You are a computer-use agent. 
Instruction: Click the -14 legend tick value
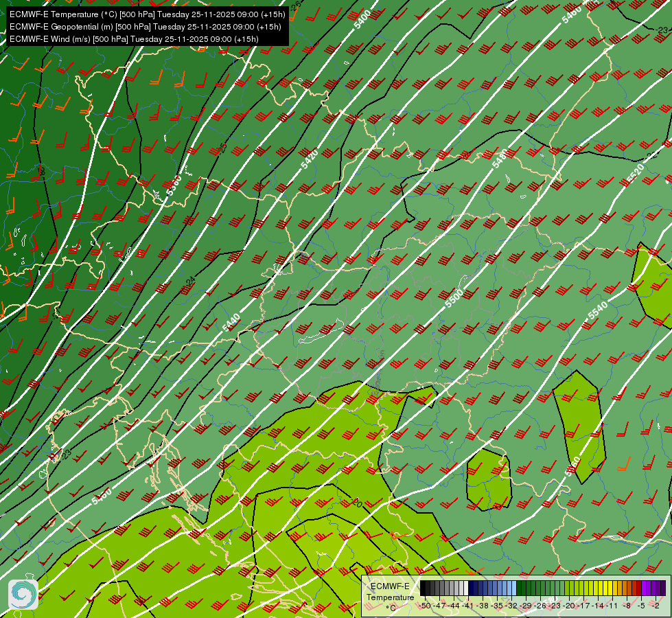[x=597, y=606]
